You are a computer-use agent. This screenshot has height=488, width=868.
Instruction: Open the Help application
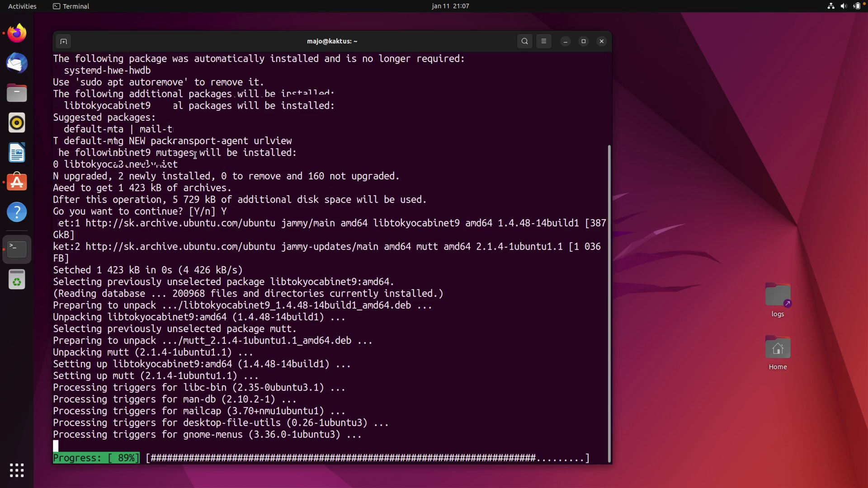tap(17, 212)
